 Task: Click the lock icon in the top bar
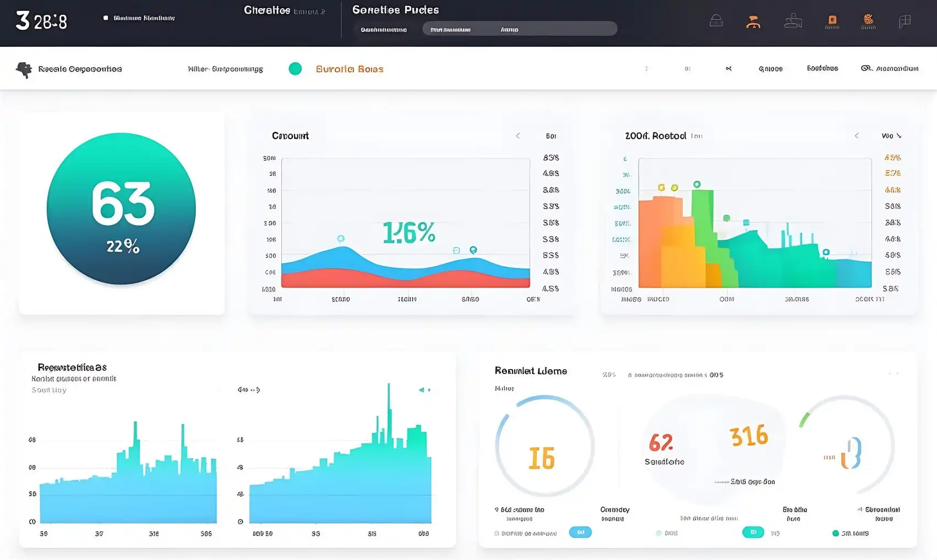716,21
